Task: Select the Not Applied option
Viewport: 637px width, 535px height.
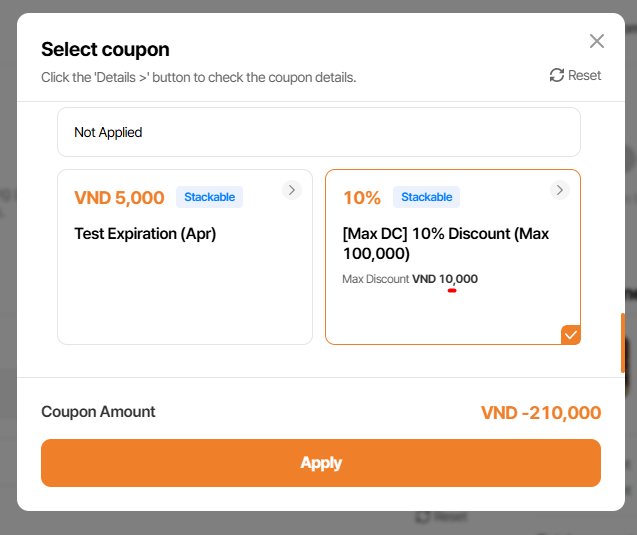Action: tap(318, 132)
